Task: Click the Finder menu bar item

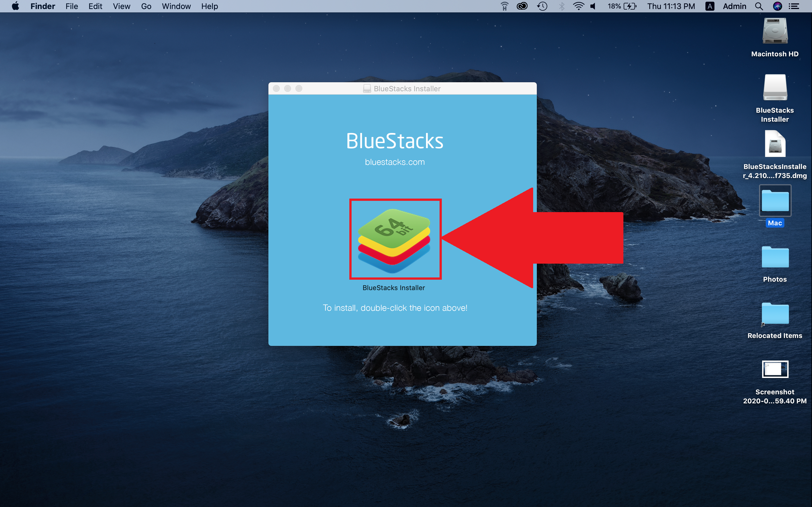Action: [43, 6]
